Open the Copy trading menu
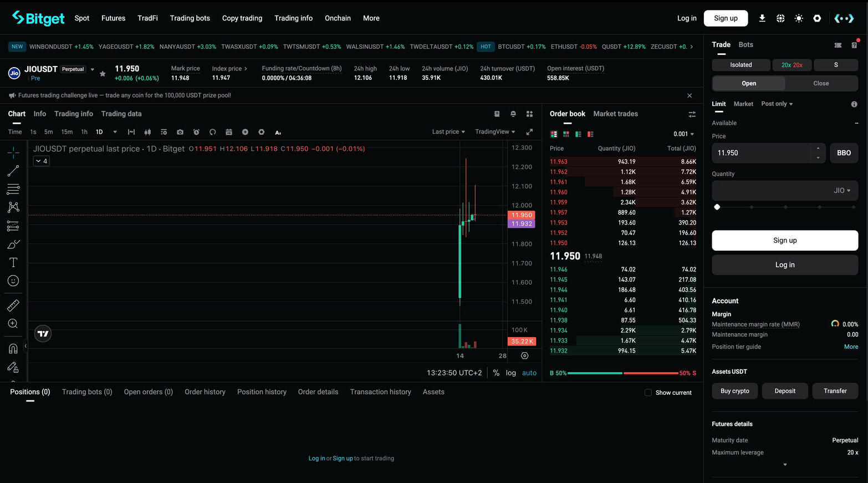The image size is (868, 483). coord(242,18)
